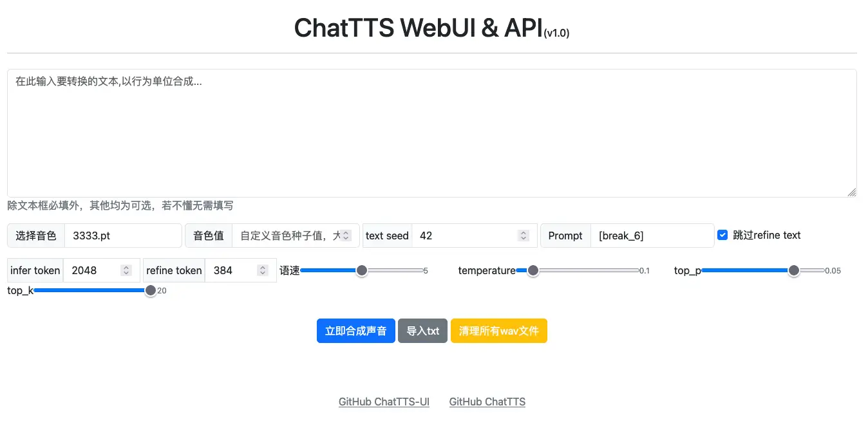Click the textarea resize grip corner

(x=852, y=192)
